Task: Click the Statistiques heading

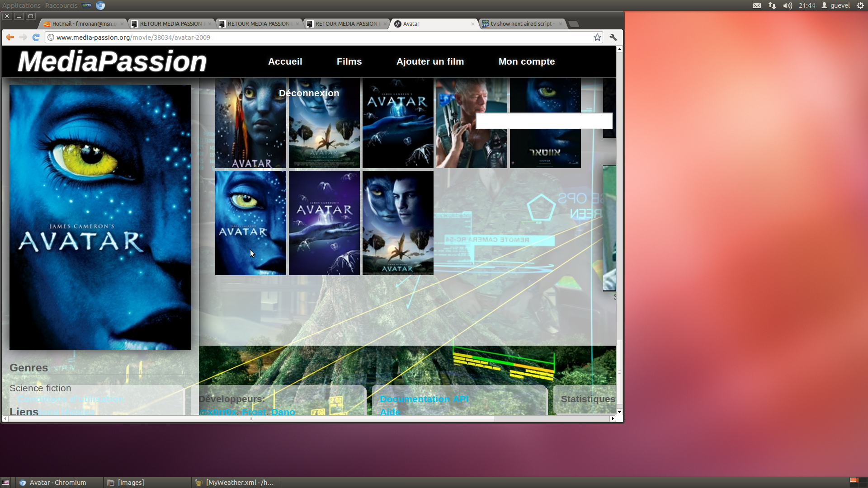Action: click(x=588, y=399)
